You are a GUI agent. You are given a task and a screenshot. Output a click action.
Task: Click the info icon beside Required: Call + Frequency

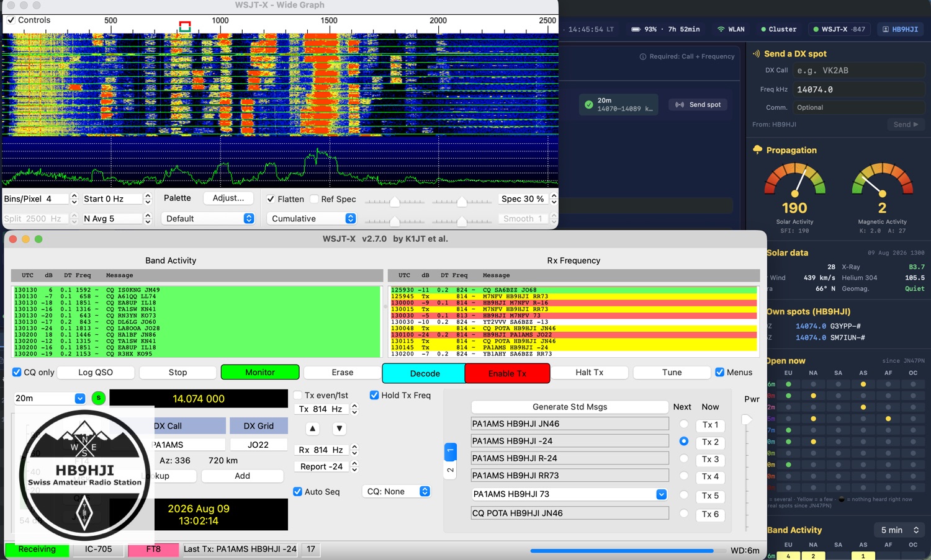(x=643, y=56)
